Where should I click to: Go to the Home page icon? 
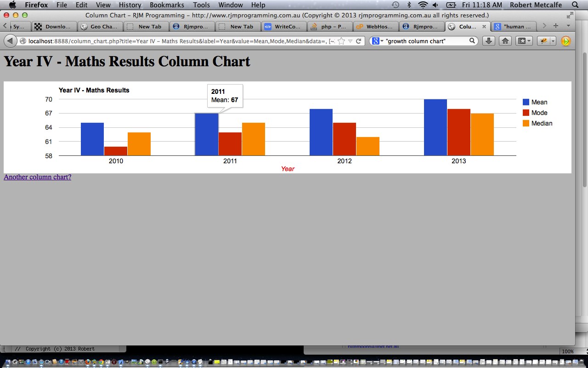click(x=505, y=41)
